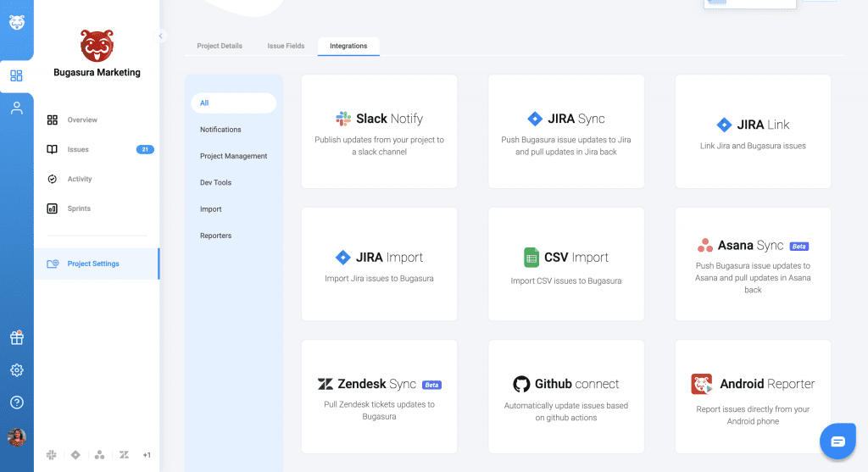This screenshot has width=868, height=472.
Task: Go to the Issues section
Action: [x=78, y=149]
